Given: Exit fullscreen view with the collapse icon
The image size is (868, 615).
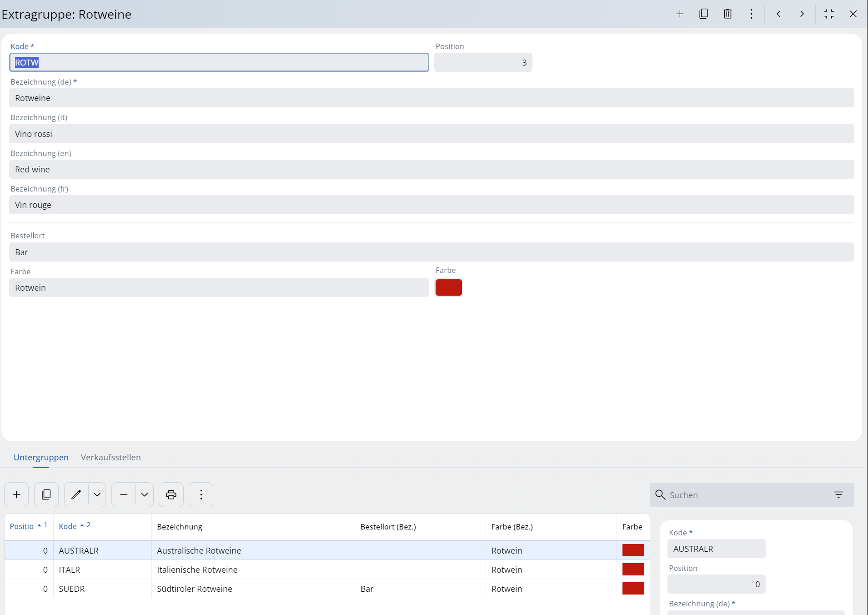Looking at the screenshot, I should coord(829,14).
